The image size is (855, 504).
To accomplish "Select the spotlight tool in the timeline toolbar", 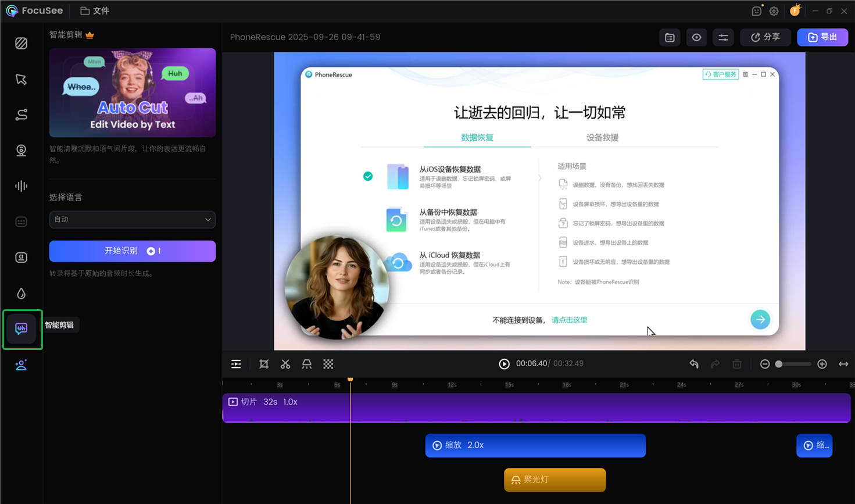I will coord(307,364).
